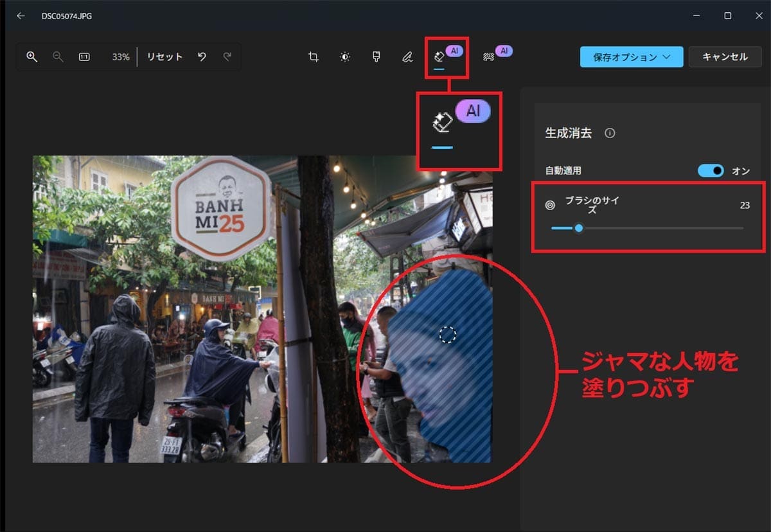The width and height of the screenshot is (771, 532).
Task: Click the DSC05074.JPG title bar tab
Action: [67, 15]
